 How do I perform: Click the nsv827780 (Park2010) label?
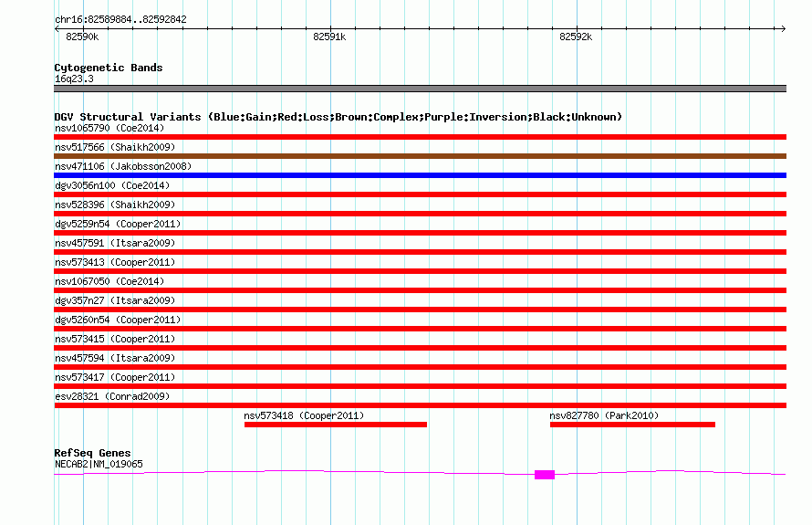click(x=604, y=415)
